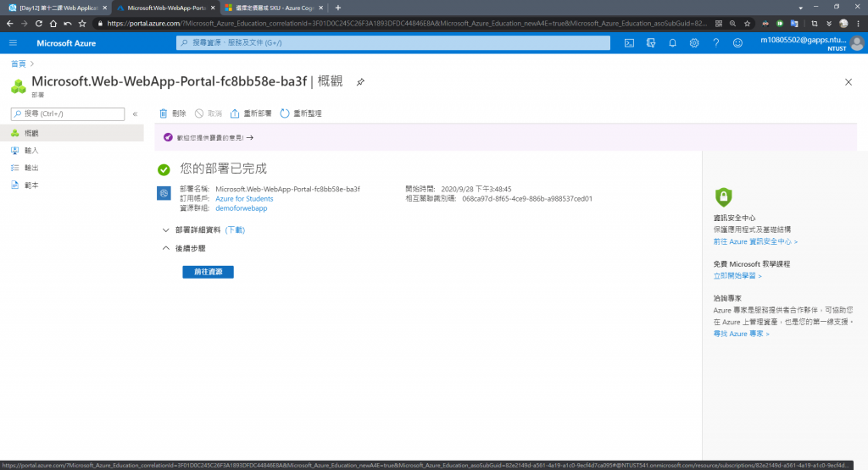Click the Cancel (取消) toolbar button

click(x=209, y=113)
